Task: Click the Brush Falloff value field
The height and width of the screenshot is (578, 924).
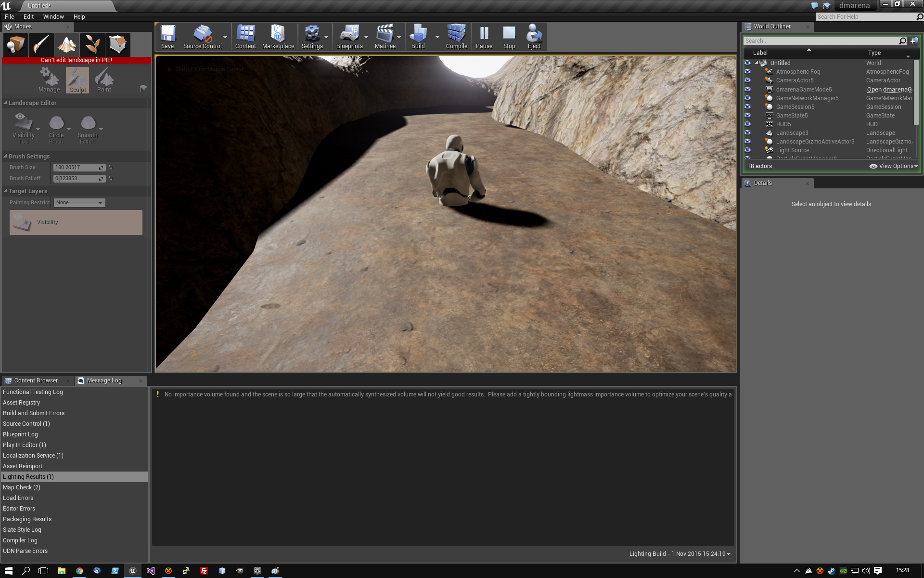Action: click(x=79, y=178)
